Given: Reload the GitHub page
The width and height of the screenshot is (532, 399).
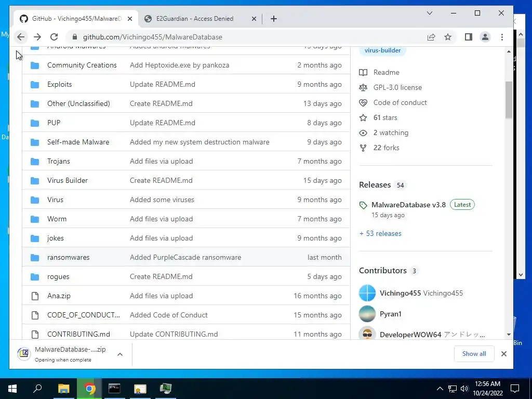Looking at the screenshot, I should point(54,37).
